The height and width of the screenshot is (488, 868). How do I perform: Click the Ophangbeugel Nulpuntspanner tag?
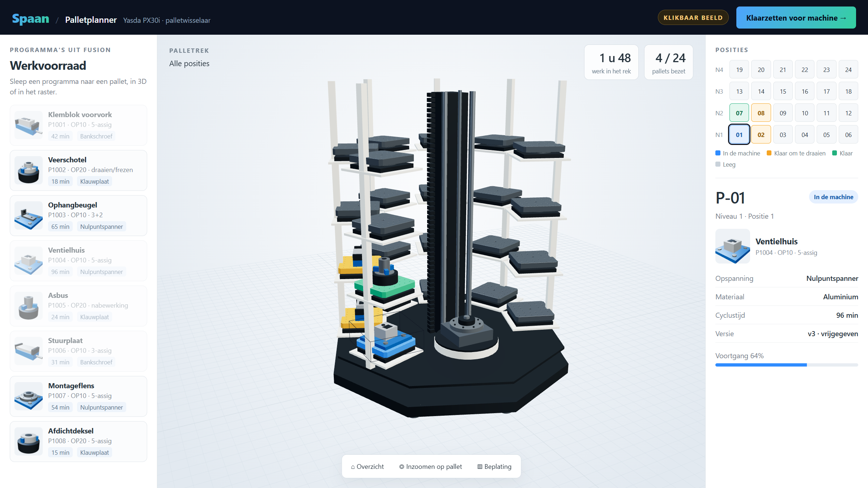tap(102, 227)
